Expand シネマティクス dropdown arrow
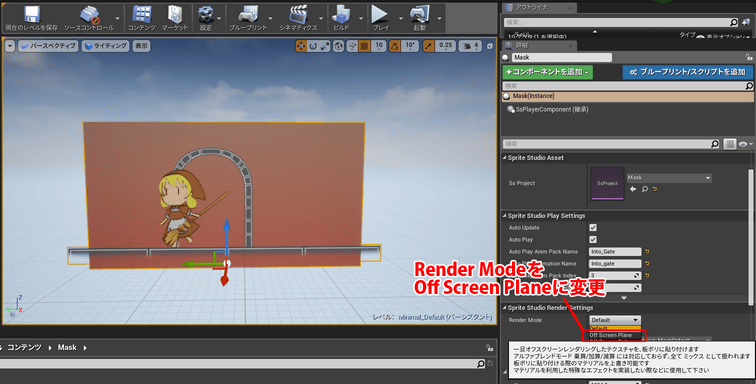 click(321, 19)
